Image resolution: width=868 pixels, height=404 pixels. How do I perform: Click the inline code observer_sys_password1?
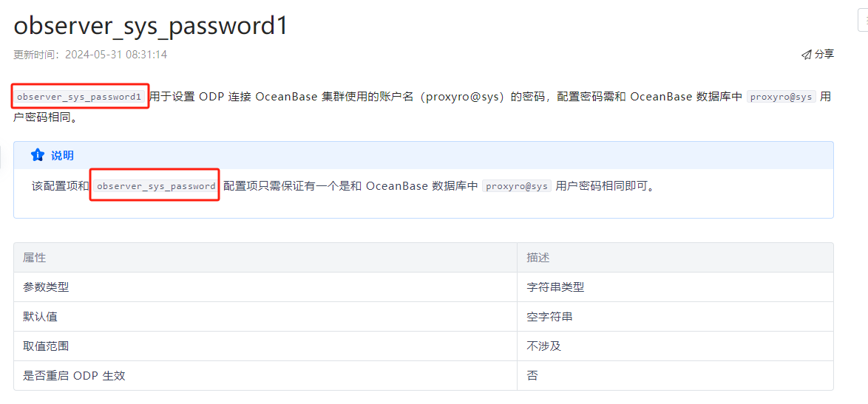79,97
